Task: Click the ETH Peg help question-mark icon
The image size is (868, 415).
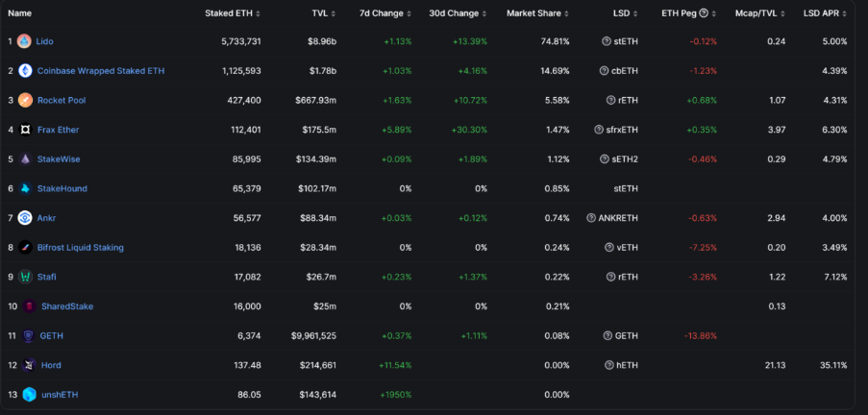Action: (704, 13)
